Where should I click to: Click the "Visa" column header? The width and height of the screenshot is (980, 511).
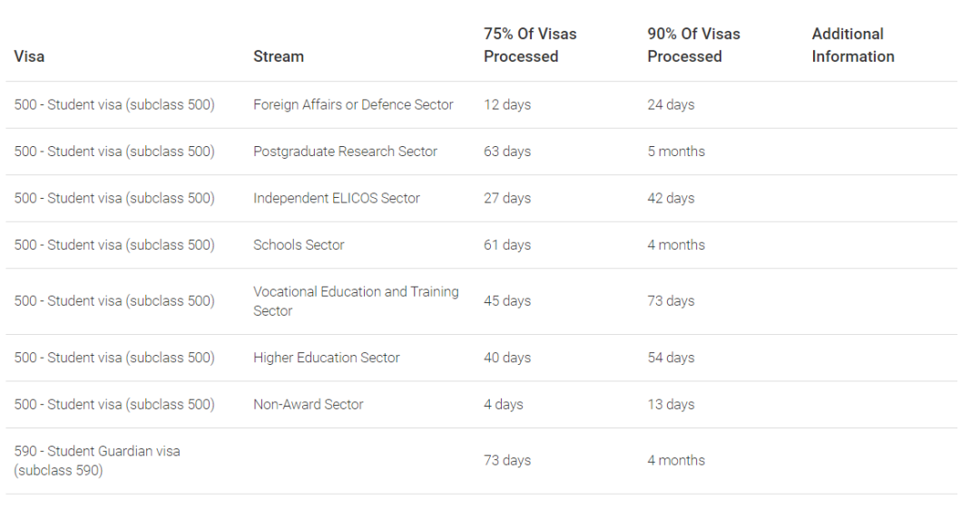pos(29,56)
